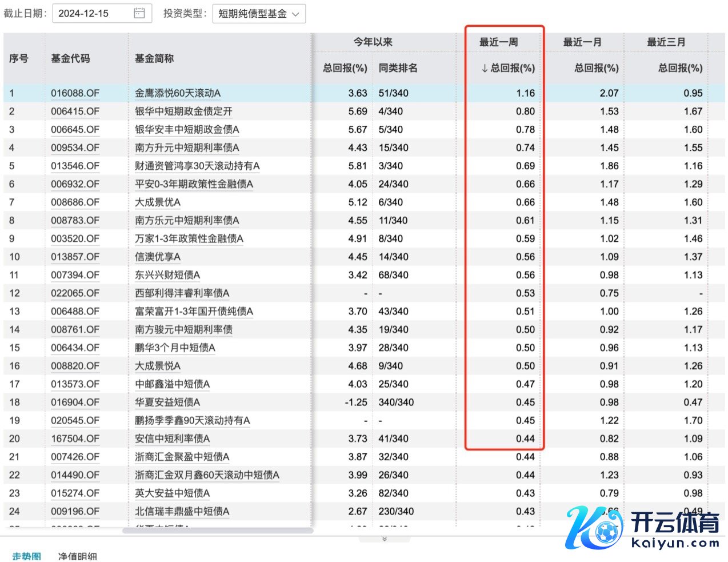Open fund code link 016088.OF
This screenshot has height=562, width=728.
point(75,93)
